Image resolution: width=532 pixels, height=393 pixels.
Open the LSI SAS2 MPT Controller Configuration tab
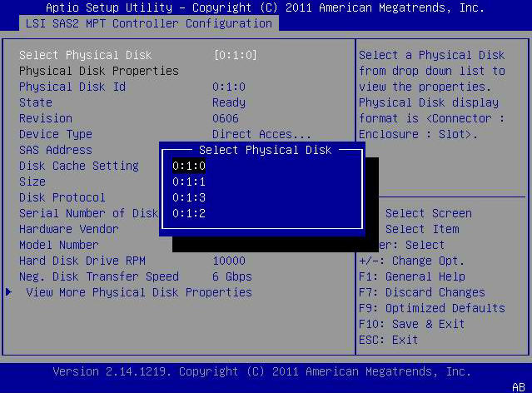point(149,23)
